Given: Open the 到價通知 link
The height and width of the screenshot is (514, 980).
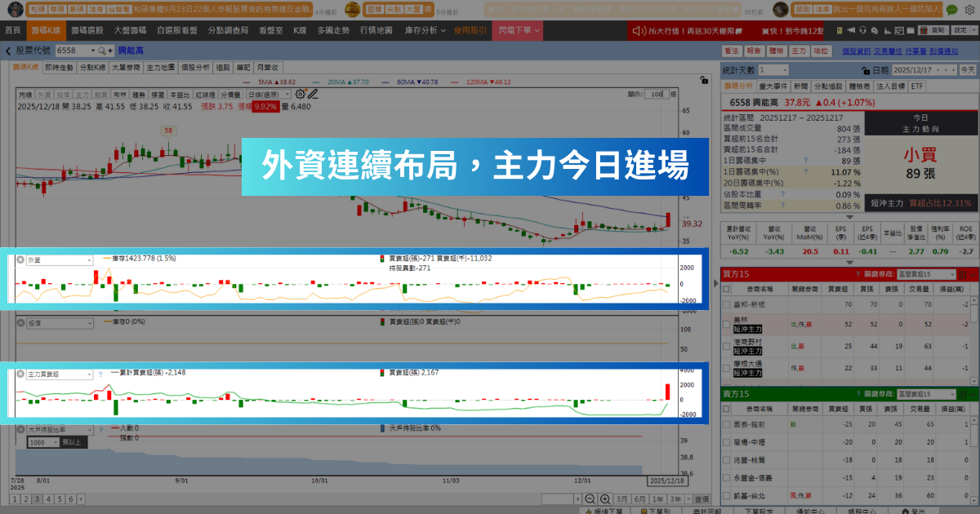Looking at the screenshot, I should tap(944, 51).
